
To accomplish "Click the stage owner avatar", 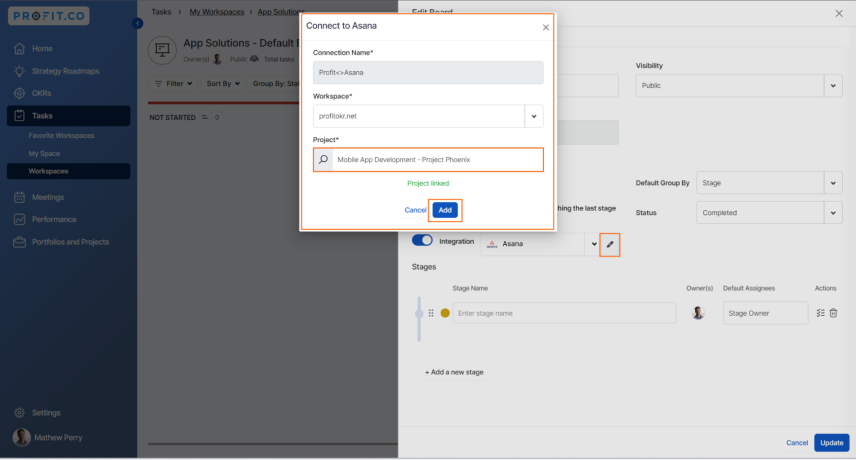I will 698,313.
